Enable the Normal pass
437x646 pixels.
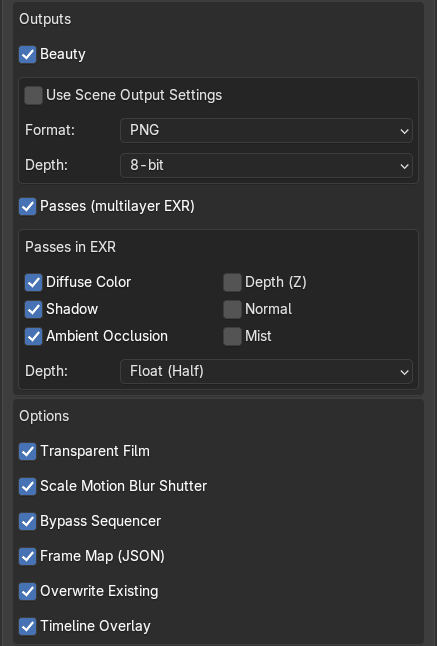(232, 309)
